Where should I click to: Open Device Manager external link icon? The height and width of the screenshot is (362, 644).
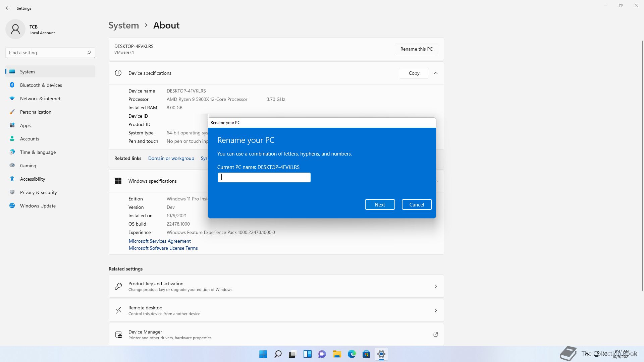pyautogui.click(x=436, y=335)
